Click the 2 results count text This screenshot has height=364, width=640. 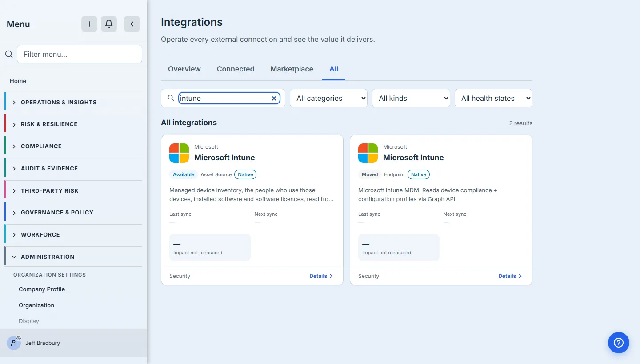click(520, 123)
